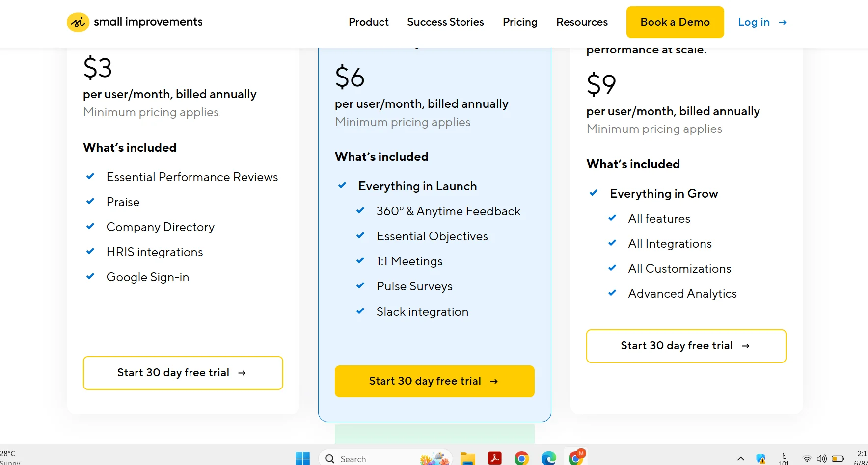
Task: Go to the Pricing page
Action: 520,22
